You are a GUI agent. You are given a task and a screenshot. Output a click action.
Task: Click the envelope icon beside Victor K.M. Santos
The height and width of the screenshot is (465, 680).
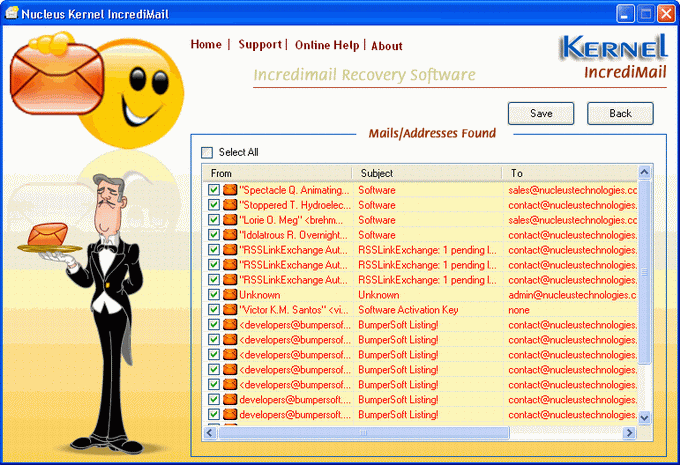230,309
